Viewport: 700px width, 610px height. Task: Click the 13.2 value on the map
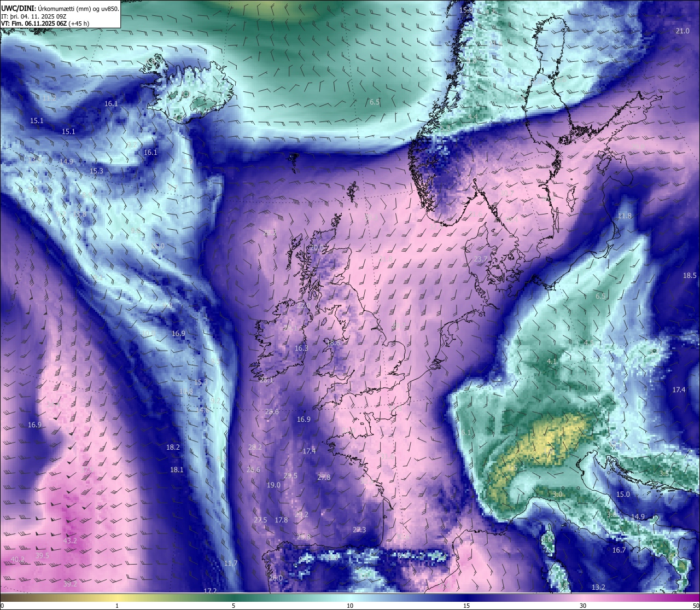pyautogui.click(x=598, y=587)
